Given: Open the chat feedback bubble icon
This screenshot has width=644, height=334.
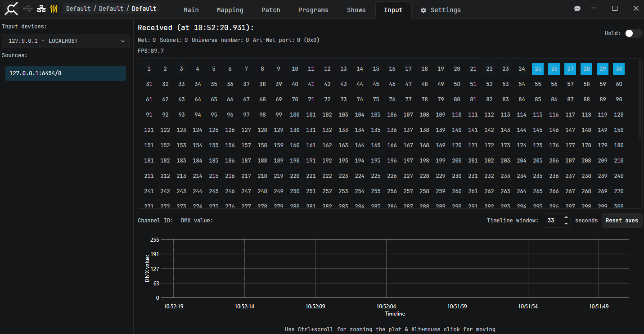Looking at the screenshot, I should pos(577,9).
